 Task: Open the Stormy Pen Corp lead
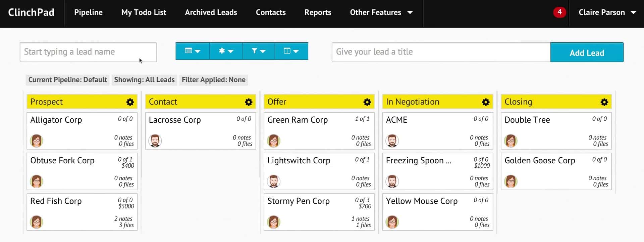point(299,201)
